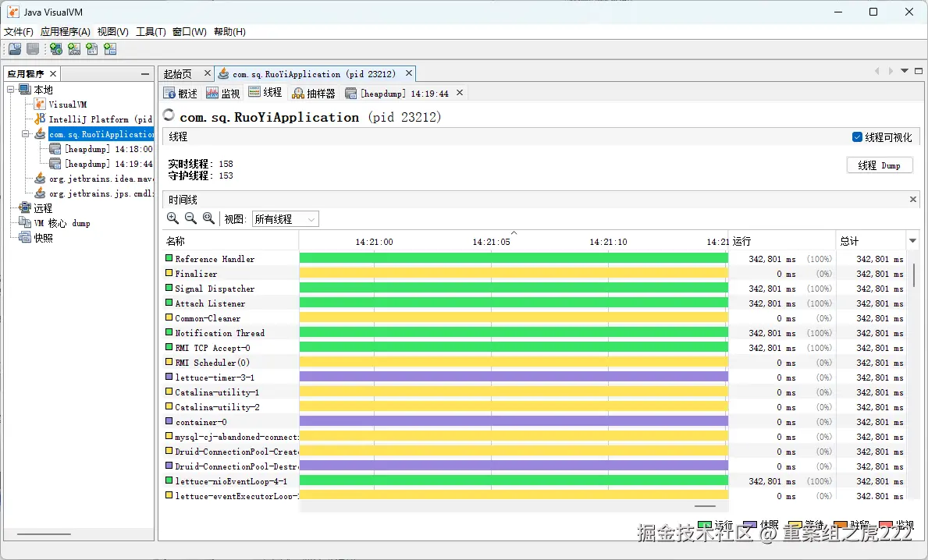
Task: Click the IntelliJ Platform icon in tree
Action: click(40, 119)
